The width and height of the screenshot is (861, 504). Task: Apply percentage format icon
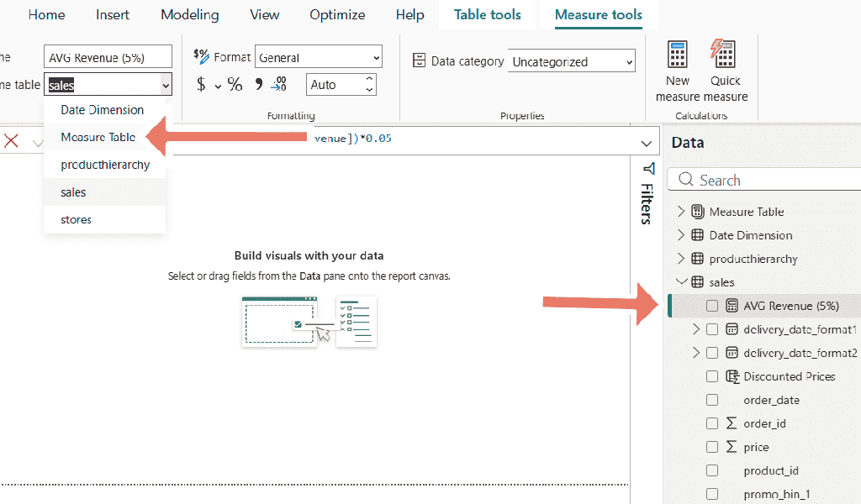[x=235, y=85]
